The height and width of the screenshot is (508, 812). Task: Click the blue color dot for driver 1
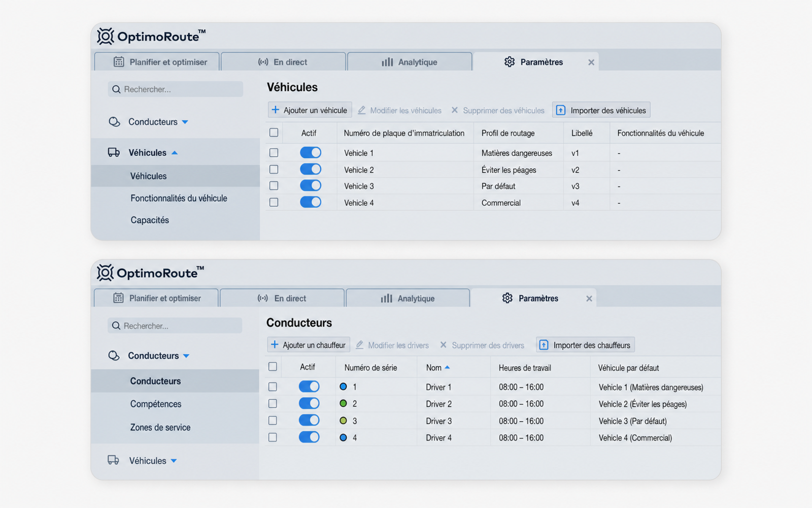(x=343, y=387)
